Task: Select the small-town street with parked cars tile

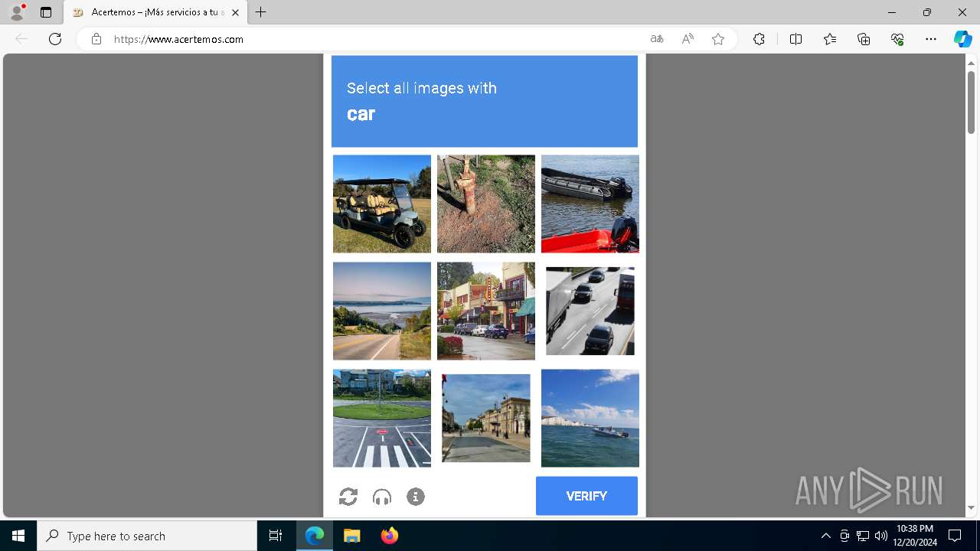Action: point(486,311)
